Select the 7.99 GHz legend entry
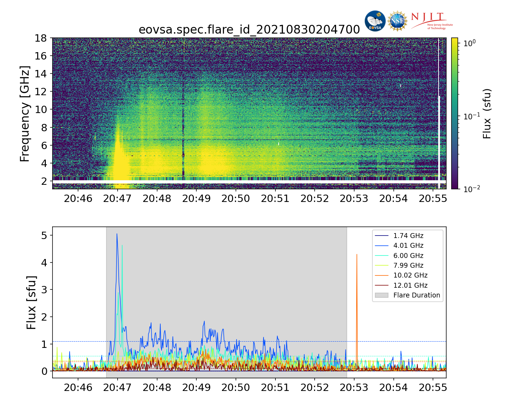 coord(408,266)
